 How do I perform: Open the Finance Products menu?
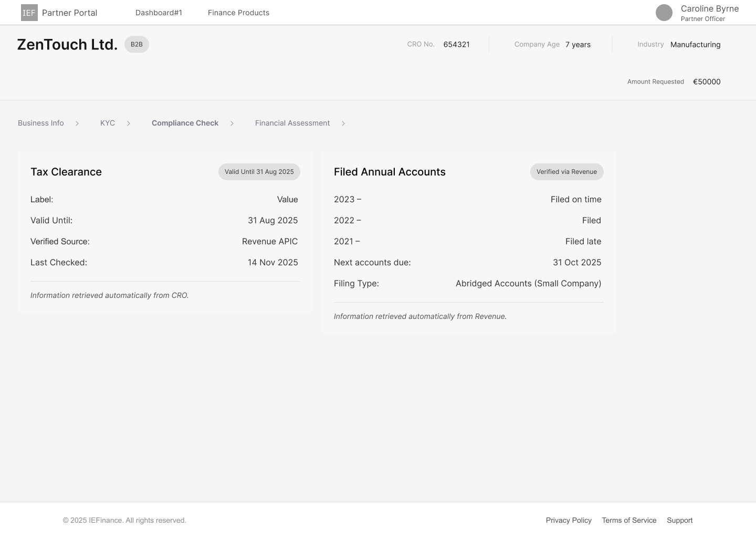click(x=238, y=13)
